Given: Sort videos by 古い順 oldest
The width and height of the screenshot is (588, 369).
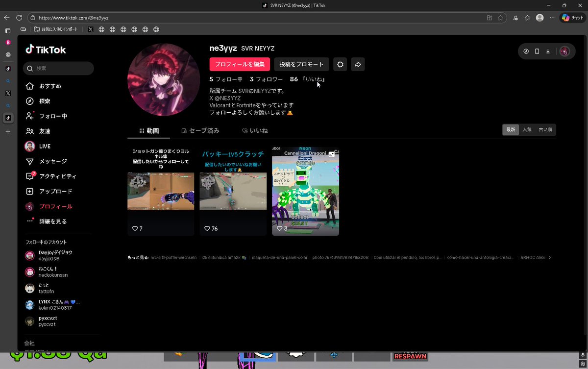Looking at the screenshot, I should (x=545, y=130).
